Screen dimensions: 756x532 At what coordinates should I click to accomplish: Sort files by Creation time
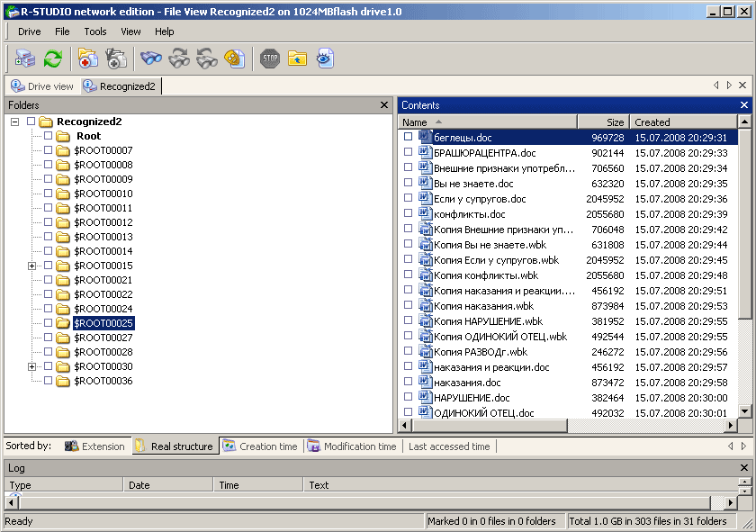(x=261, y=446)
